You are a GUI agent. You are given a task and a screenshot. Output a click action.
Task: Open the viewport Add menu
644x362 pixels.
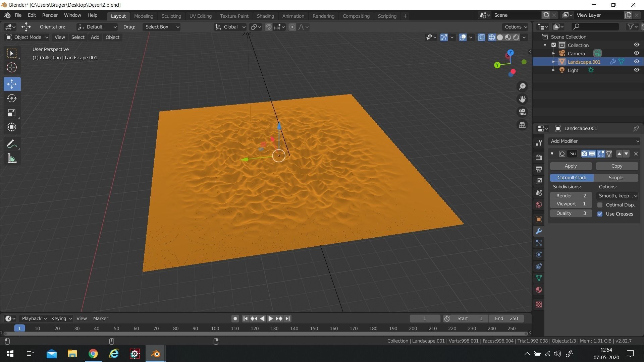tap(95, 37)
